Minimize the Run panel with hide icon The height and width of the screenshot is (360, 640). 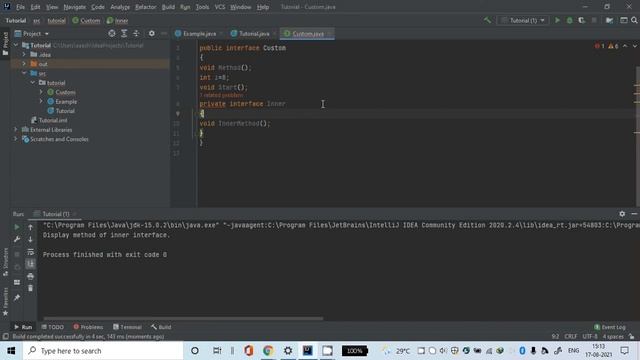(634, 213)
